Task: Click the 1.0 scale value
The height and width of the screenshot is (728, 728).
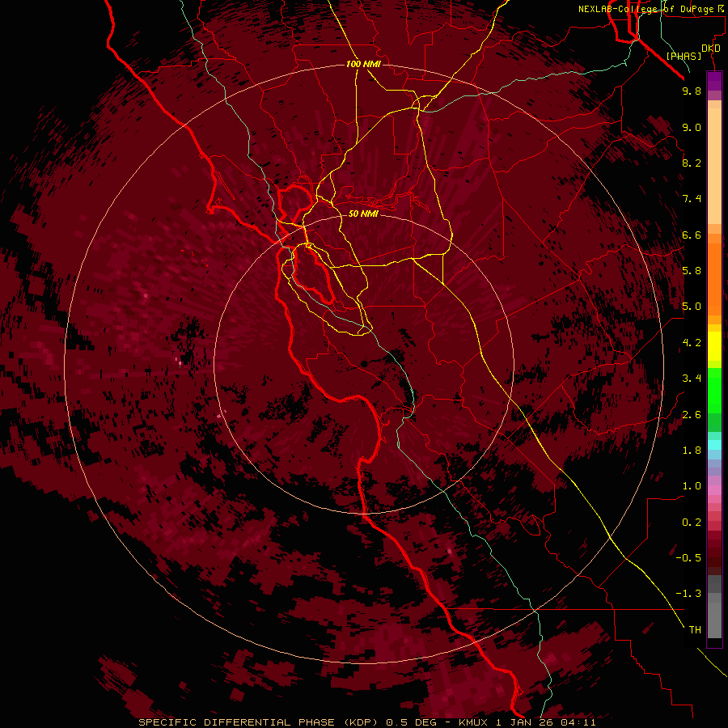Action: pos(692,486)
